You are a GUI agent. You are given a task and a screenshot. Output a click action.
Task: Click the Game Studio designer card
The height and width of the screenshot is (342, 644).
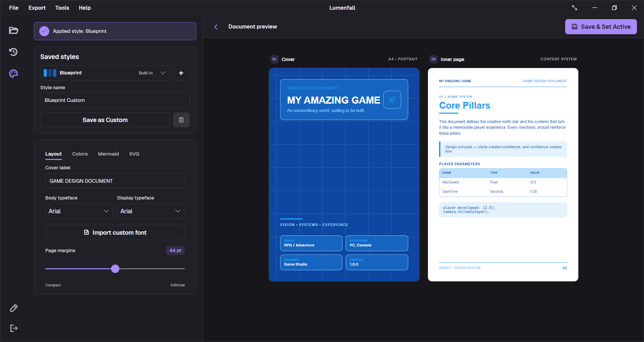pos(311,263)
